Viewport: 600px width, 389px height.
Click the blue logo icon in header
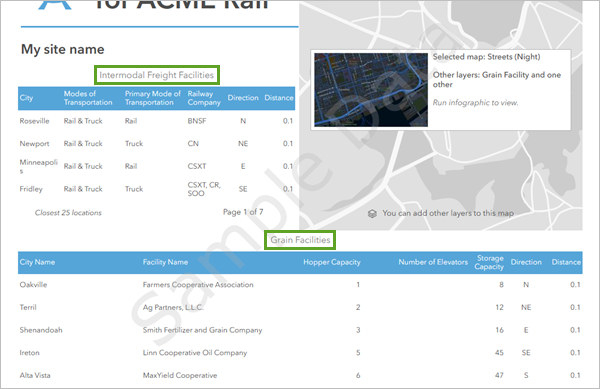click(x=55, y=5)
